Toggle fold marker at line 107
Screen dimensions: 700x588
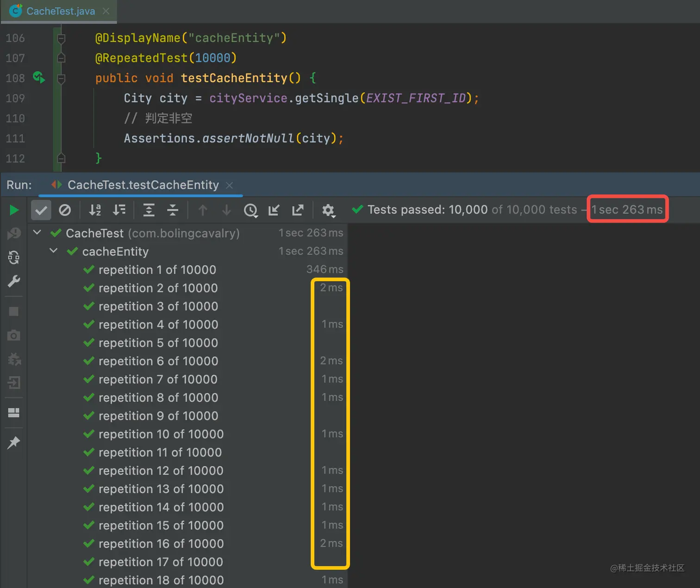[x=61, y=58]
